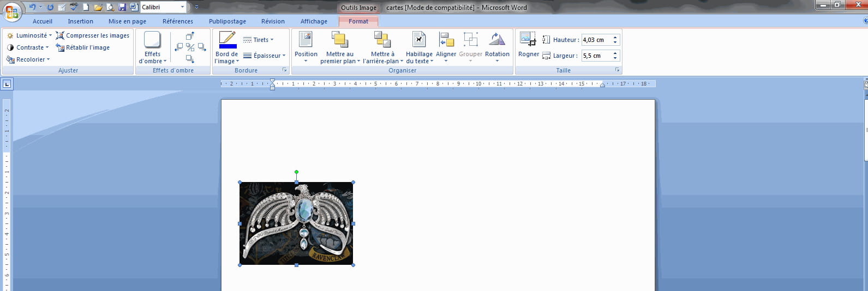Select the Ravenclaw diadem image

click(x=296, y=223)
